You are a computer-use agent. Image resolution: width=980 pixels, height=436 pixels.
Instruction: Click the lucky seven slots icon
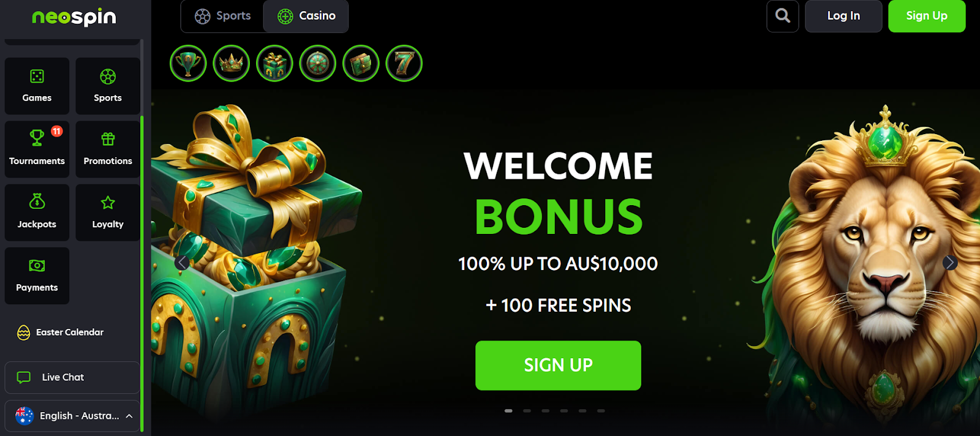404,63
